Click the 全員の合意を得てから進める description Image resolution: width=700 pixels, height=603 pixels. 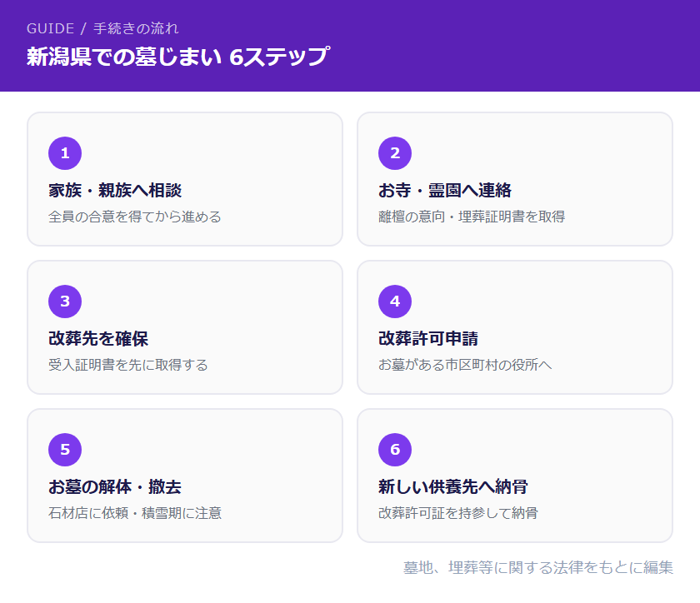pos(135,217)
